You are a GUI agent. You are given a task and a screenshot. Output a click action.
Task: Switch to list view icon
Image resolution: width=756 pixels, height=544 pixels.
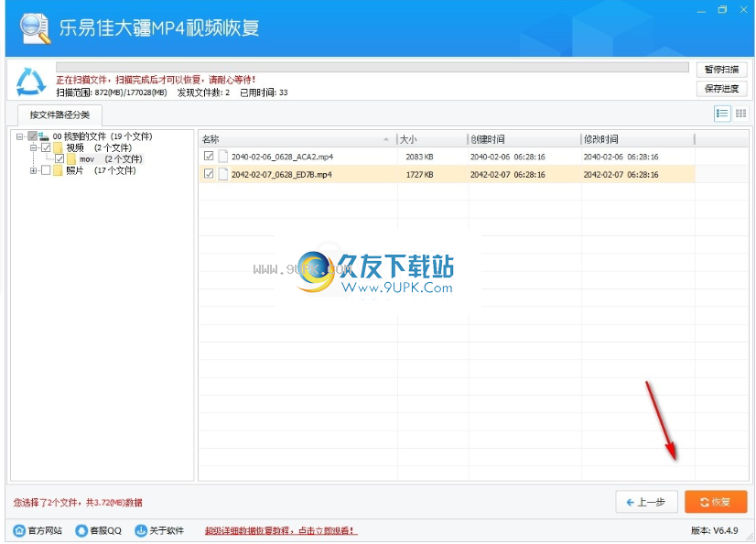pos(722,114)
